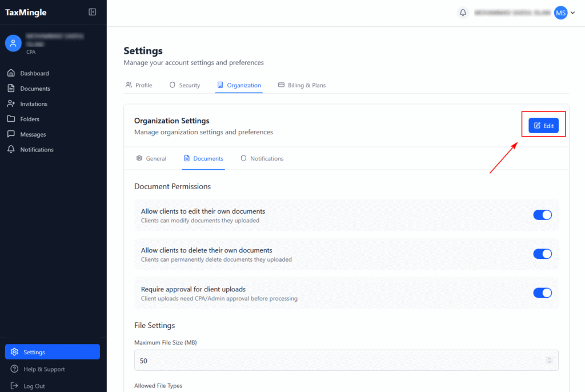This screenshot has width=585, height=392.
Task: Click Log Out in the sidebar
Action: (34, 386)
